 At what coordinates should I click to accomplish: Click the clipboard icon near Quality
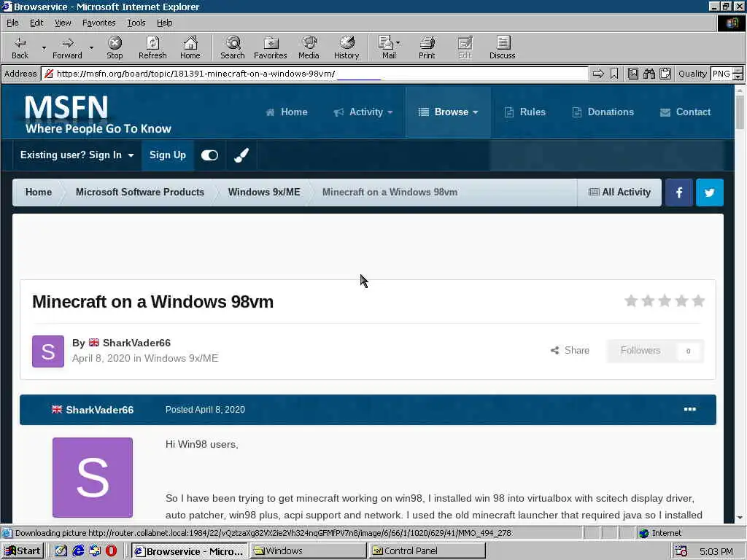[665, 74]
